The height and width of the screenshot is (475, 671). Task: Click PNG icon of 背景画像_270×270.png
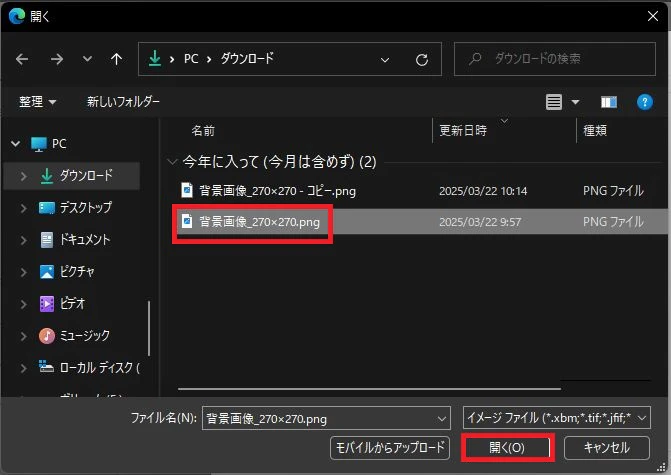point(187,221)
